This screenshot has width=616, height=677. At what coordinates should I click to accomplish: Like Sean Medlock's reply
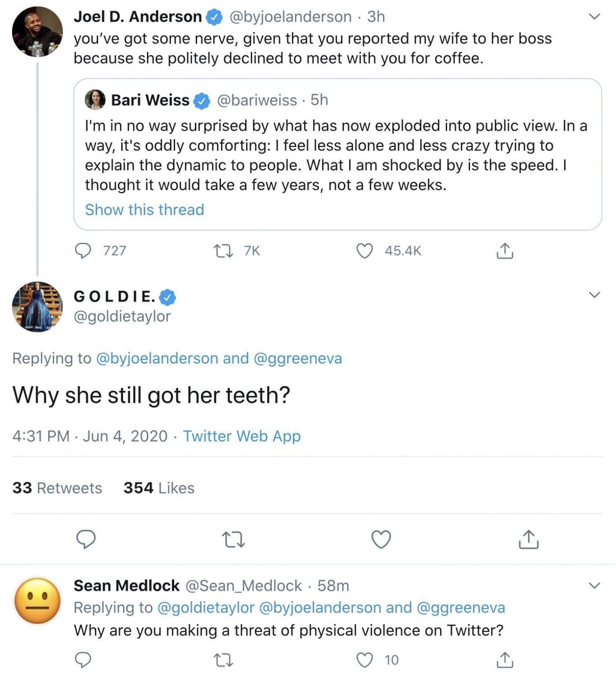click(364, 660)
